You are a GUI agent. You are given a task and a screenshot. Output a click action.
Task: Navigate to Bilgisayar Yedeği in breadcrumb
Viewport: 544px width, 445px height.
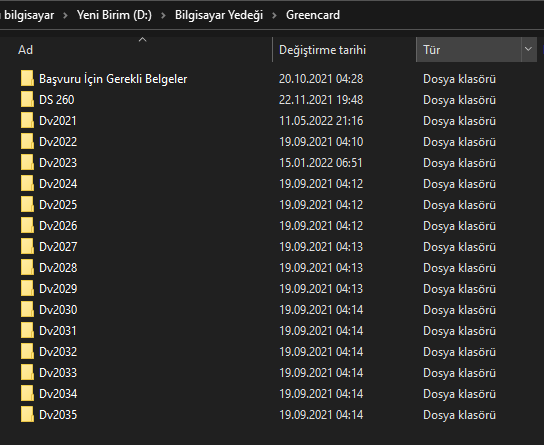tap(219, 15)
